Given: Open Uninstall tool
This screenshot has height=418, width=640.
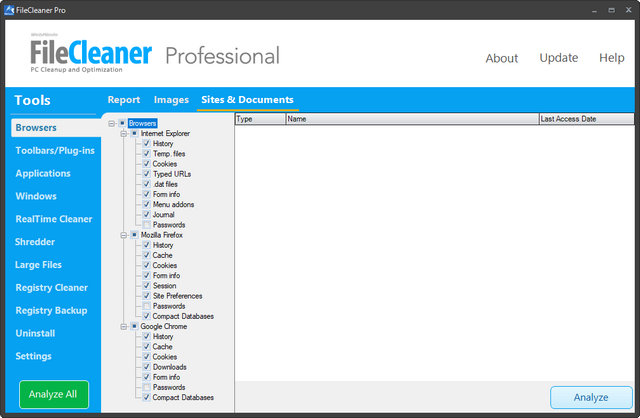Looking at the screenshot, I should pos(35,334).
